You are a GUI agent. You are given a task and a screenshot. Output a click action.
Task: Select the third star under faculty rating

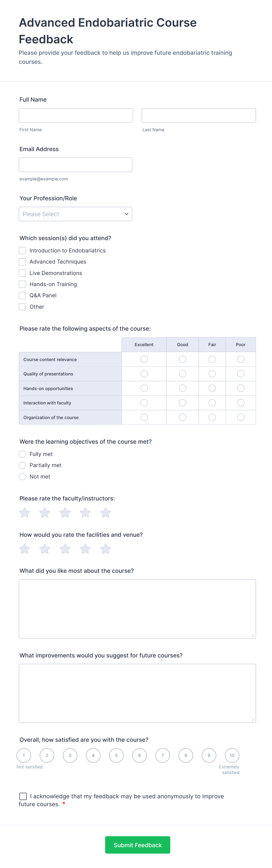(x=65, y=512)
